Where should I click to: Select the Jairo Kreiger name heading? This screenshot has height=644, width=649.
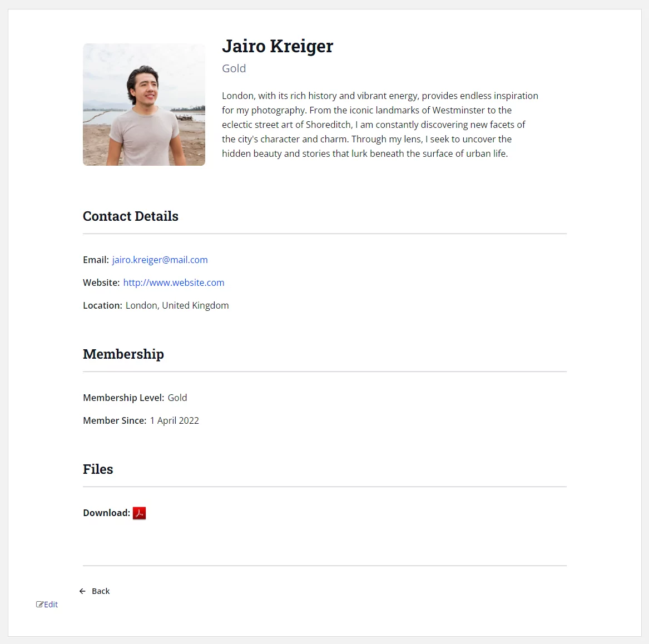pos(278,46)
